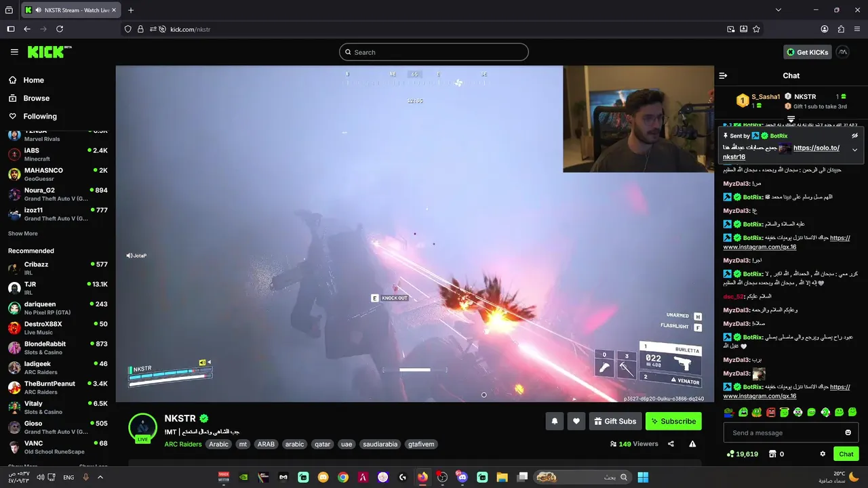Open TheBurntPeanut recommended channel
The image size is (868, 488).
point(58,388)
